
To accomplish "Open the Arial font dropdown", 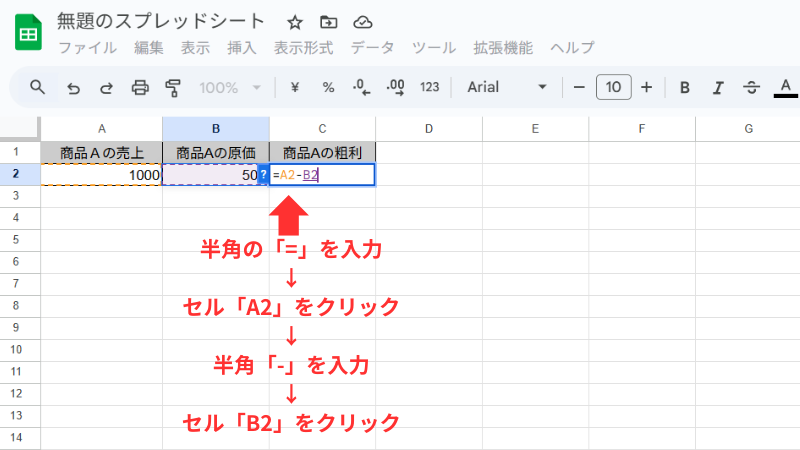I will click(507, 87).
